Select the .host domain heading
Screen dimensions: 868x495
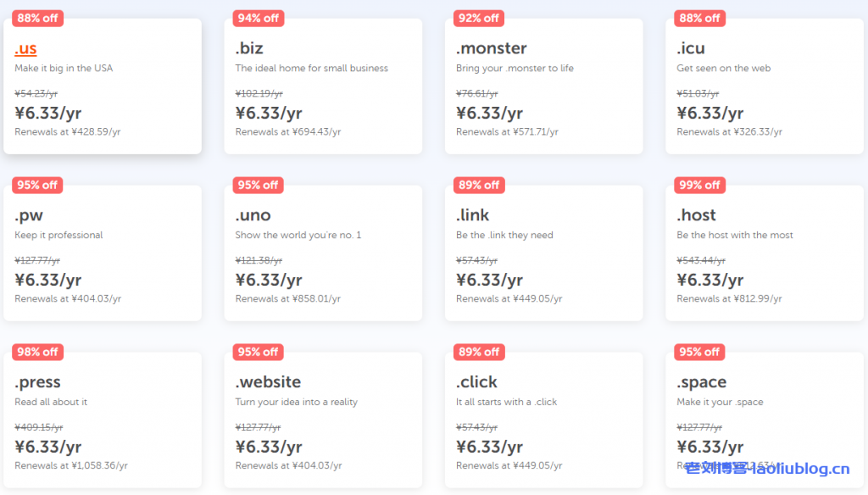(696, 215)
